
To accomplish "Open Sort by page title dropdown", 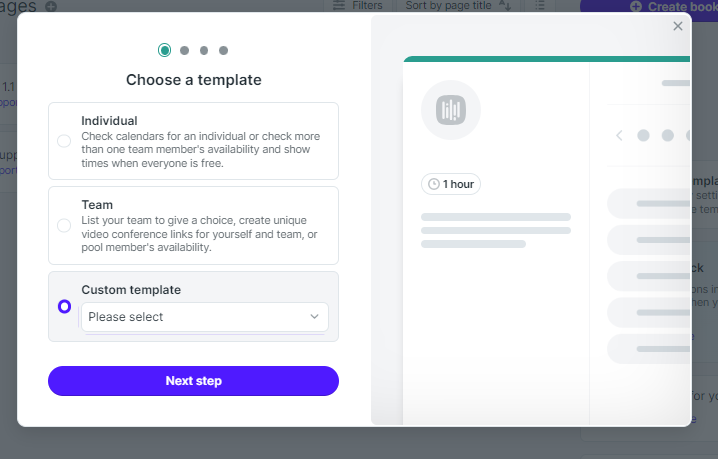I will (x=448, y=5).
